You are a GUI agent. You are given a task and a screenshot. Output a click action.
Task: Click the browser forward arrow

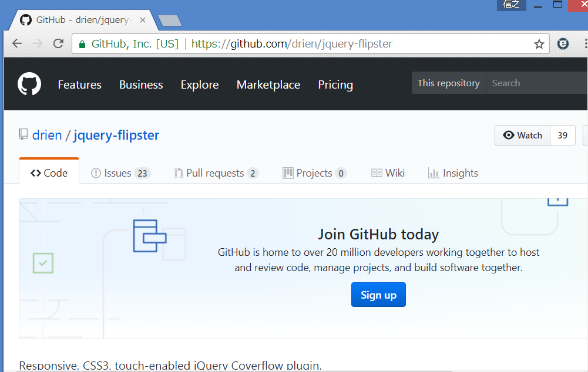point(38,44)
